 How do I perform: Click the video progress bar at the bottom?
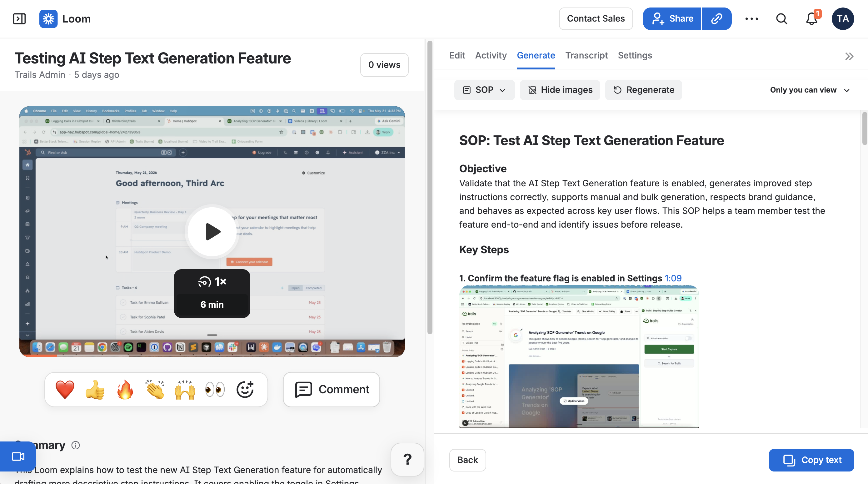pyautogui.click(x=212, y=355)
